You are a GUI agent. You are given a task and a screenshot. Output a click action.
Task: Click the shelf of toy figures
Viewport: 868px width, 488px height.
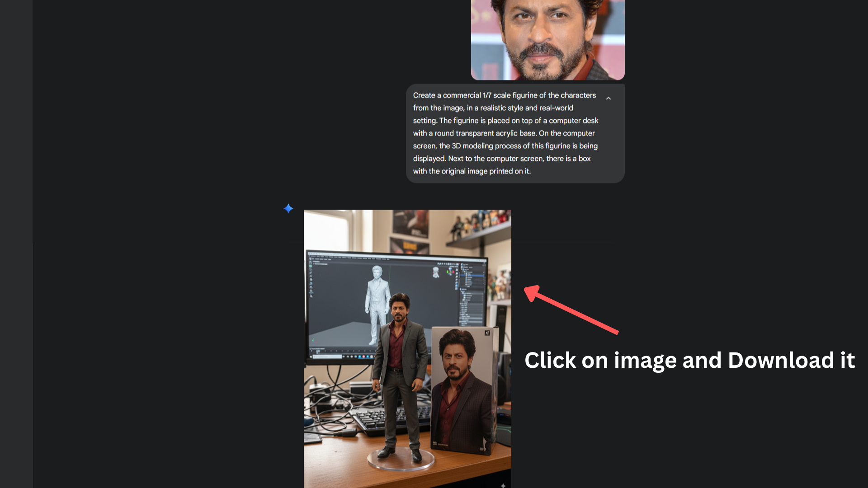(479, 226)
